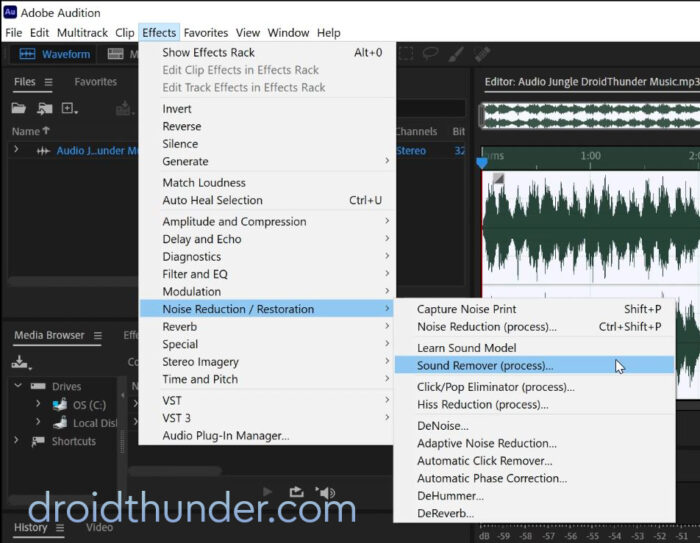The height and width of the screenshot is (543, 700).
Task: Click the playhead marker on timeline
Action: pos(482,163)
